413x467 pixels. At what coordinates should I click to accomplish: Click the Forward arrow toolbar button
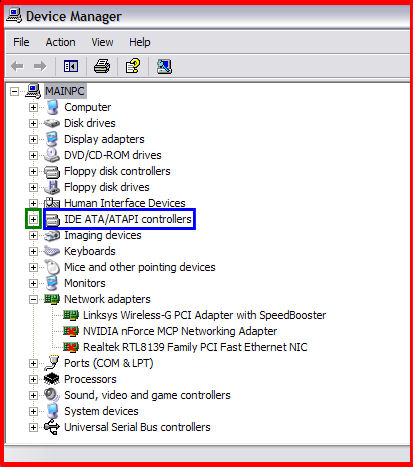pyautogui.click(x=40, y=66)
